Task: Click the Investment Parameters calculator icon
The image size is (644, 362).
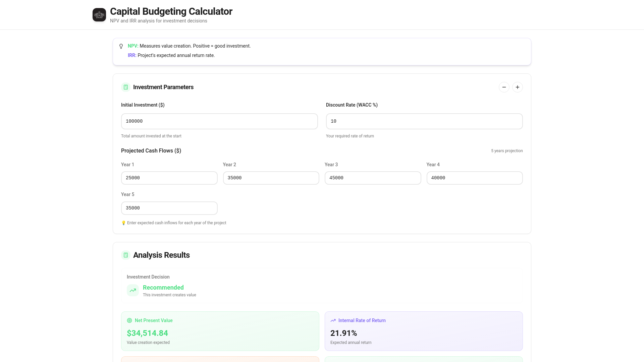Action: tap(126, 87)
